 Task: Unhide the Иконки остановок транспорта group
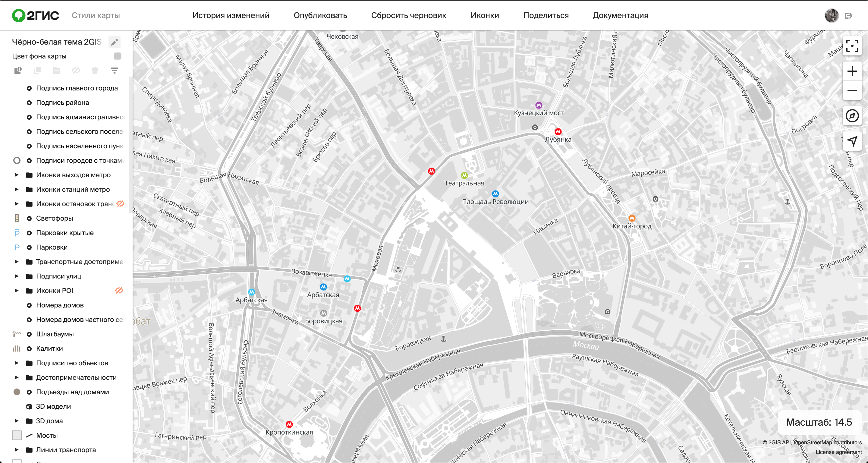click(x=120, y=203)
